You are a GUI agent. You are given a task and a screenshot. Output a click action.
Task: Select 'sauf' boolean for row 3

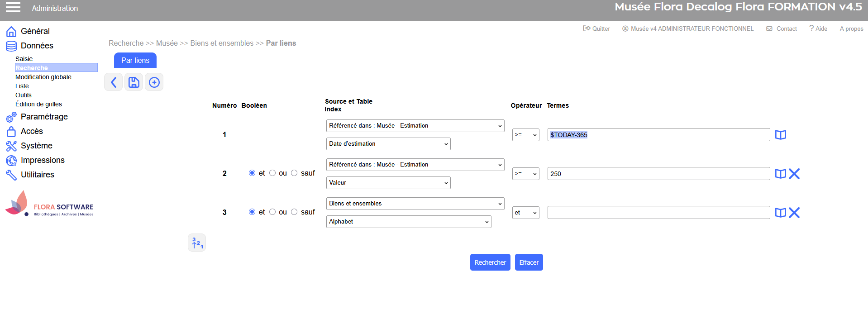(x=294, y=212)
